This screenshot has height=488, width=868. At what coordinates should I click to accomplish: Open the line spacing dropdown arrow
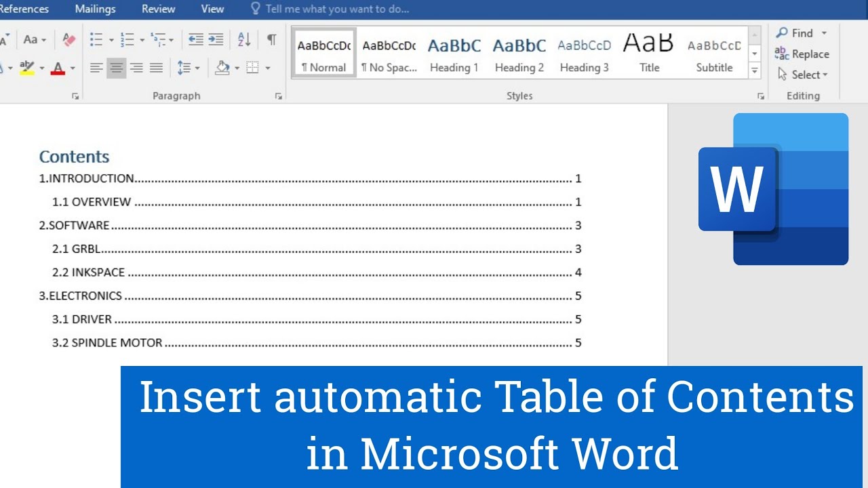197,68
